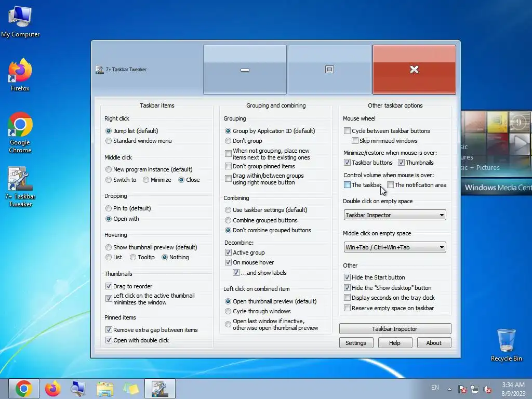
Task: Uncheck Open with double click
Action: click(137, 340)
